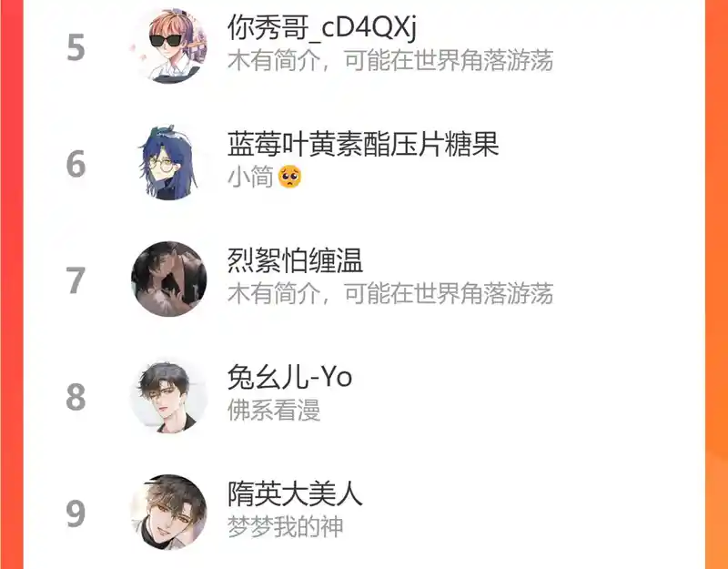Tap the pleading face emoji beside 小简

[289, 178]
